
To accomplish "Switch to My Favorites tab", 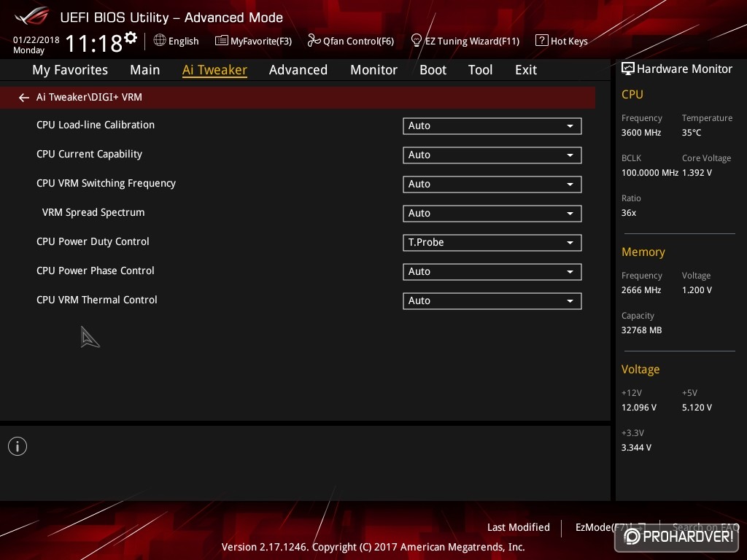I will [x=70, y=70].
